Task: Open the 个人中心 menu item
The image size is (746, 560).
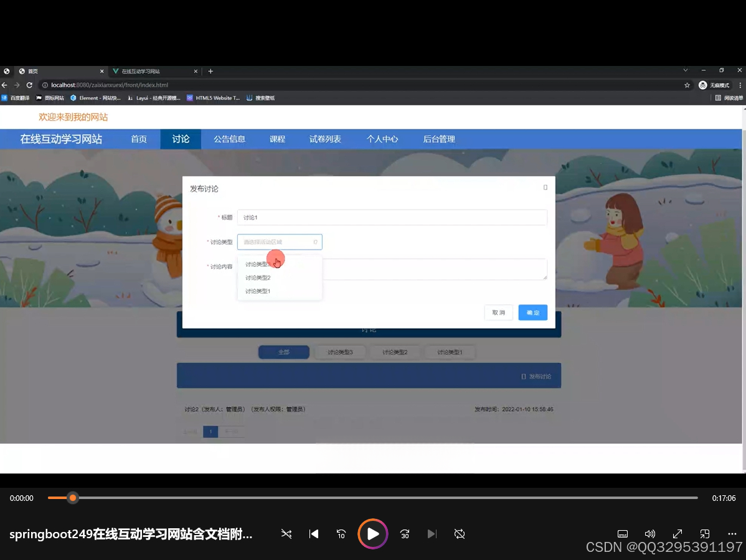Action: (382, 139)
